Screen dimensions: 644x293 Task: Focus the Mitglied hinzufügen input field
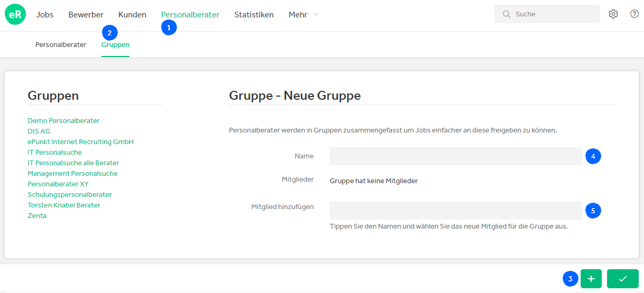tap(456, 211)
